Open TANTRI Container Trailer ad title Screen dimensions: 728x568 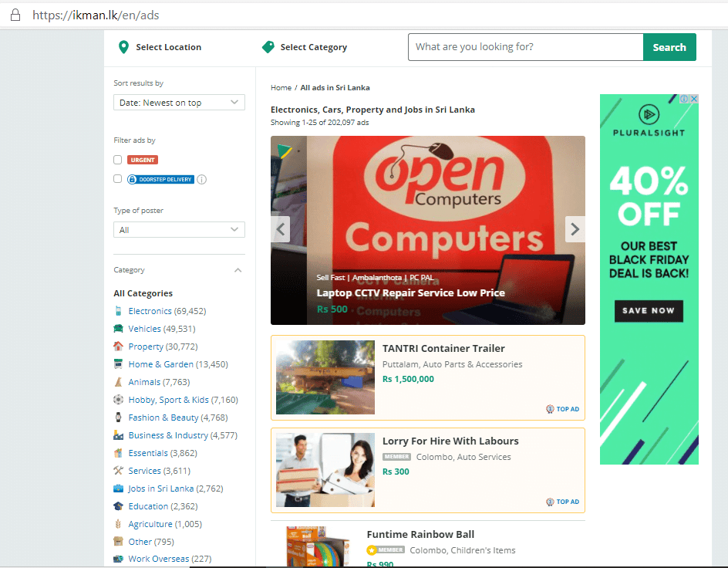443,348
